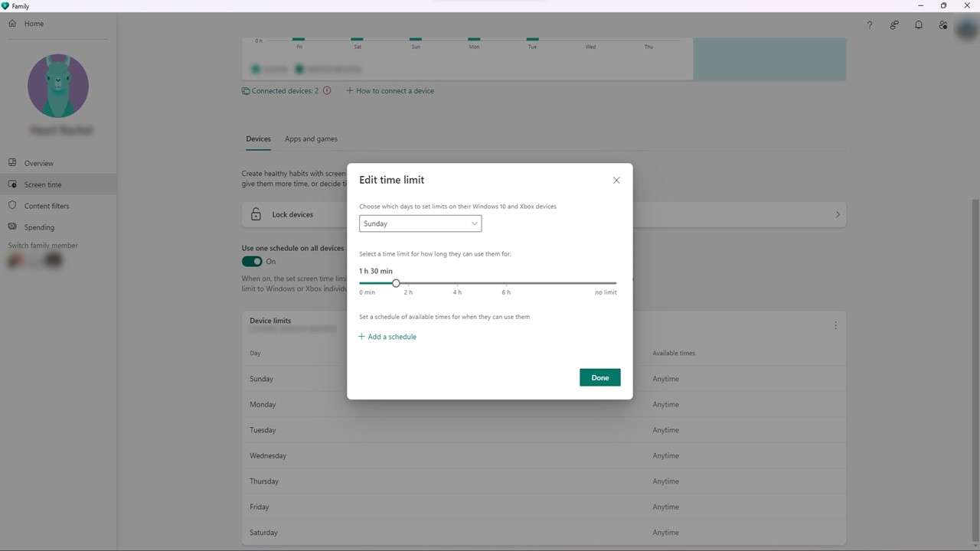Image resolution: width=980 pixels, height=551 pixels.
Task: Click the family settings icon in header
Action: click(x=942, y=25)
